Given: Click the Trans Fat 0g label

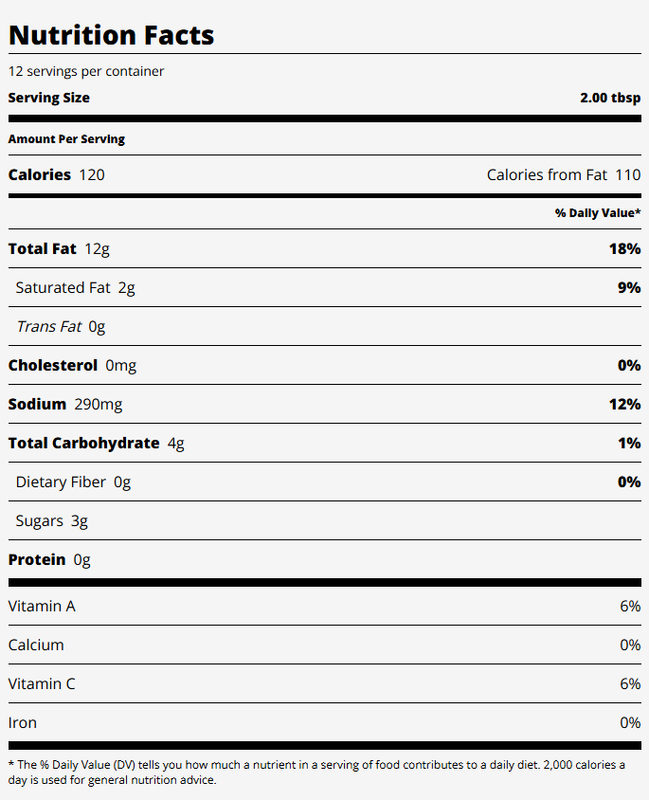Looking at the screenshot, I should tap(60, 326).
